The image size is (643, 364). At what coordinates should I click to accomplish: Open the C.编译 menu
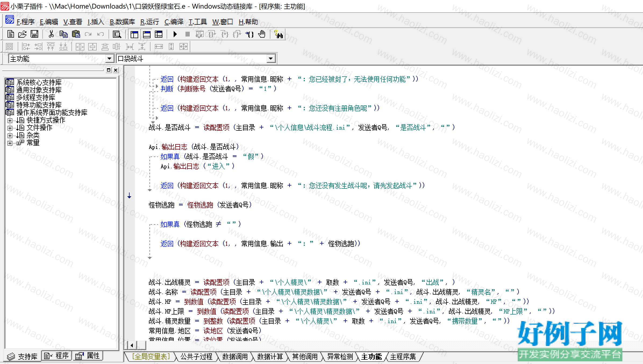tap(174, 22)
